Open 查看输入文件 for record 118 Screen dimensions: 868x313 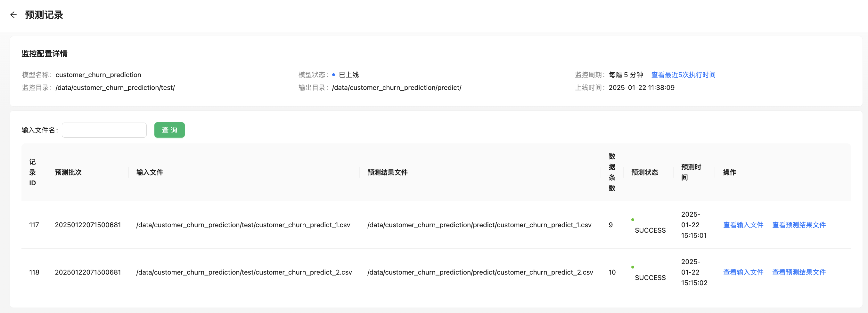pos(743,272)
